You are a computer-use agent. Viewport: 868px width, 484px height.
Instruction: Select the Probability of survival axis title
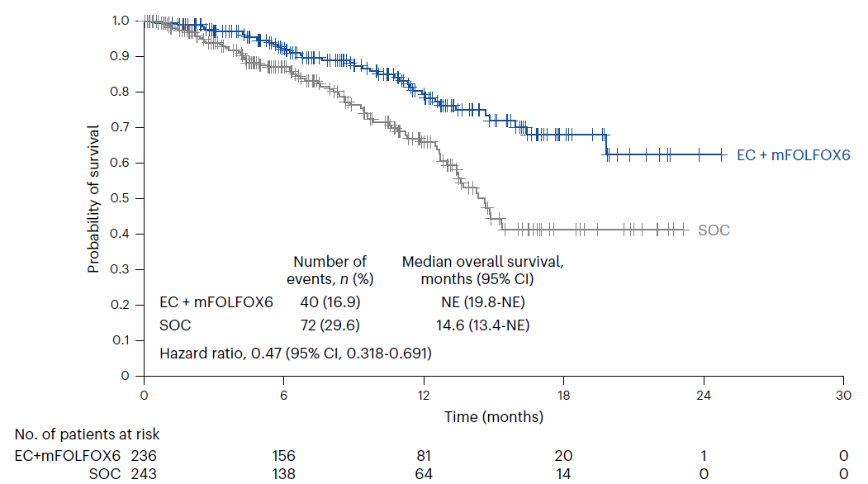tap(93, 199)
